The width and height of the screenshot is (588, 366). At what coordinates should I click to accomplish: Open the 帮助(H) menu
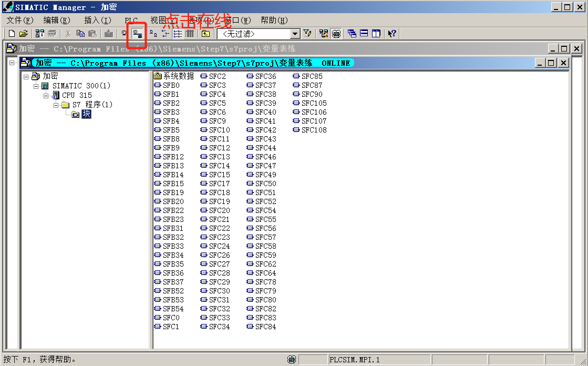tap(274, 20)
